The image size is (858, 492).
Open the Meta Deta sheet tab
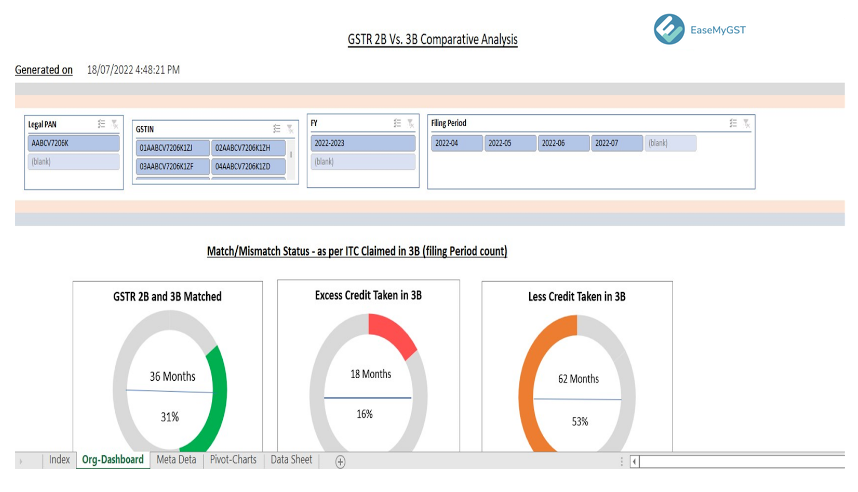tap(176, 460)
